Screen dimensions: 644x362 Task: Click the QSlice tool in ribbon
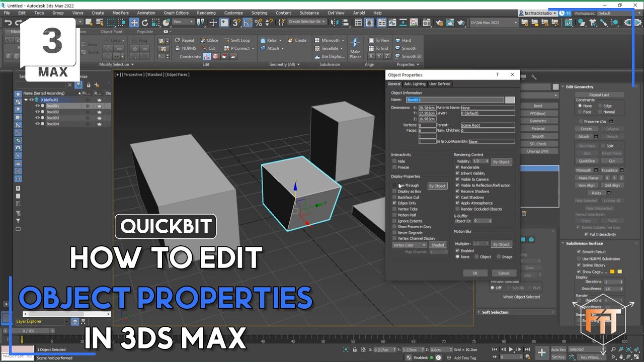click(208, 40)
